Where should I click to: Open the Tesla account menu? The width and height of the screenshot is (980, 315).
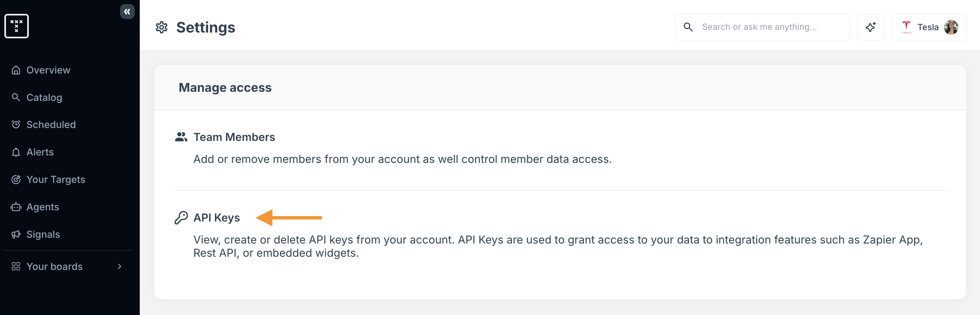pyautogui.click(x=928, y=27)
